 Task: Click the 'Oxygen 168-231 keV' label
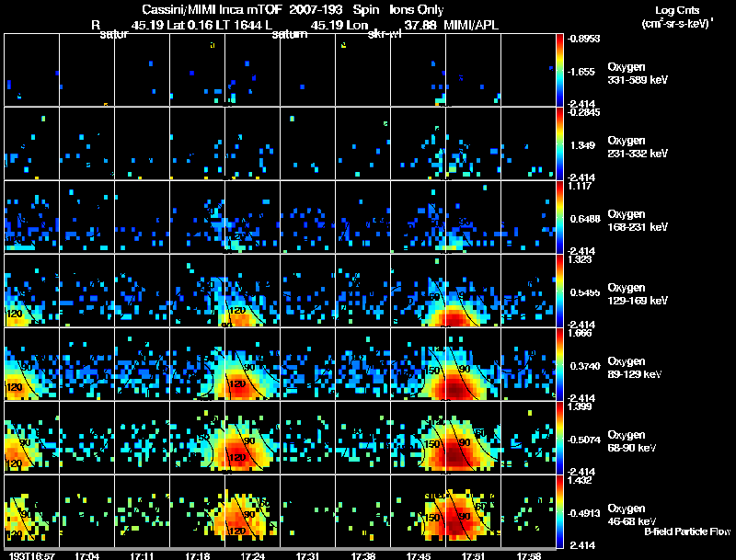tap(638, 221)
